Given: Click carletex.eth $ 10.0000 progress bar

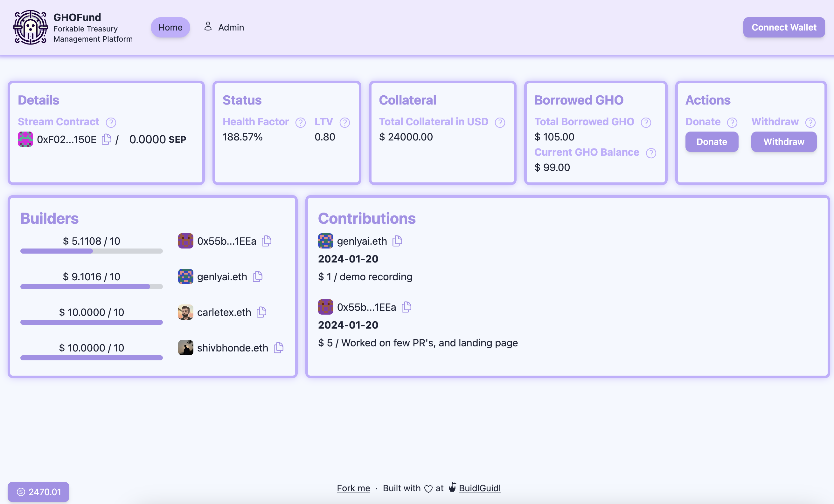Looking at the screenshot, I should pyautogui.click(x=91, y=322).
